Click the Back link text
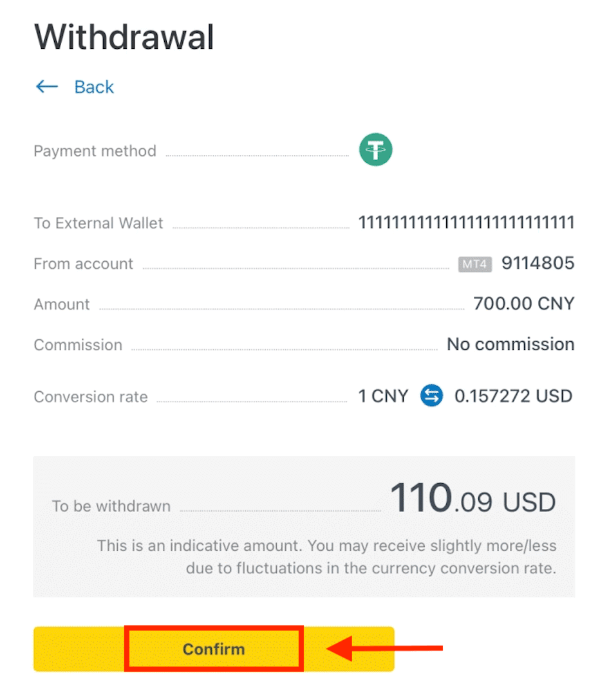The height and width of the screenshot is (700, 609). tap(94, 87)
